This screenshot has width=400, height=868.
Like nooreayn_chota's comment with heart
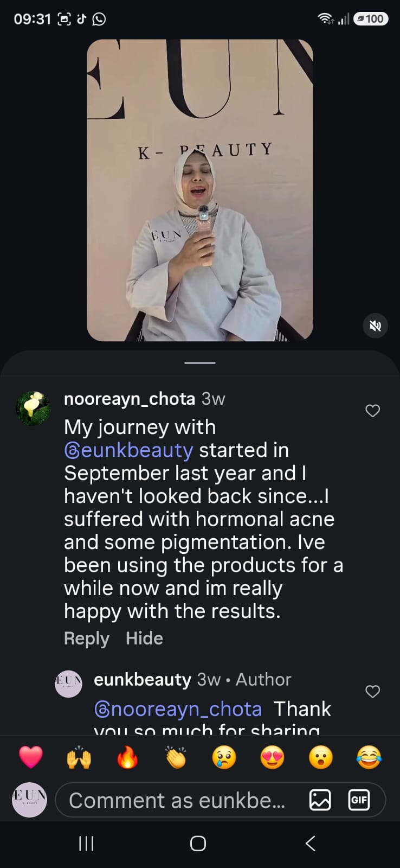[x=372, y=411]
